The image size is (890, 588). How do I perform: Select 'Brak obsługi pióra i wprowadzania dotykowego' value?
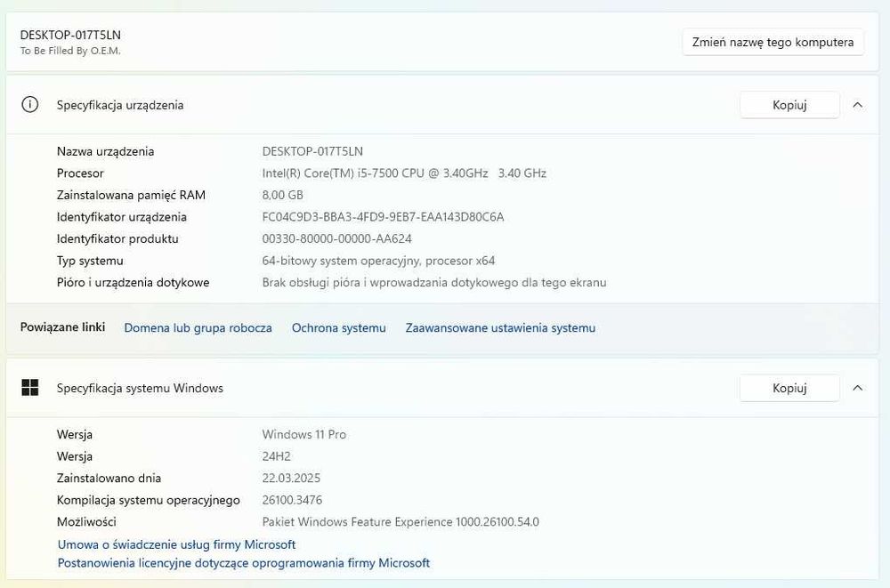coord(433,283)
